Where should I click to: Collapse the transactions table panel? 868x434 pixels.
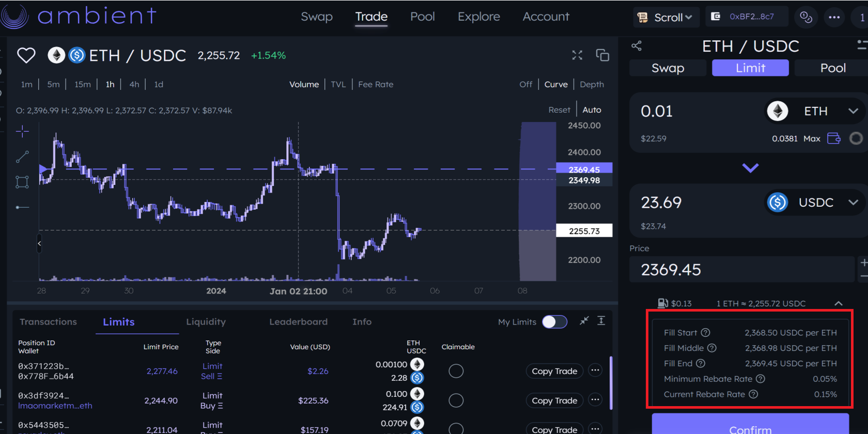click(x=584, y=321)
